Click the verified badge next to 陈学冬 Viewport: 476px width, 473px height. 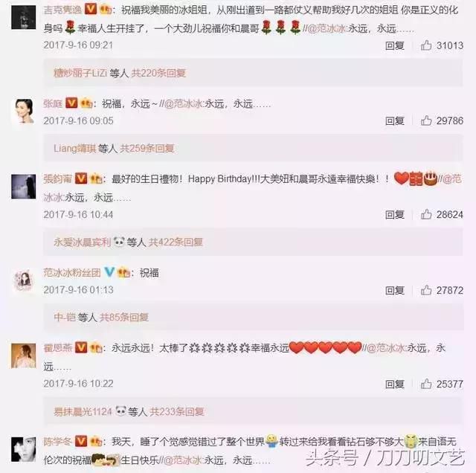coord(81,441)
